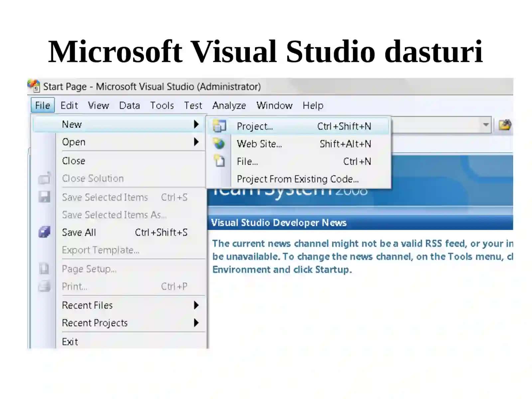Click the Print printer icon

44,286
